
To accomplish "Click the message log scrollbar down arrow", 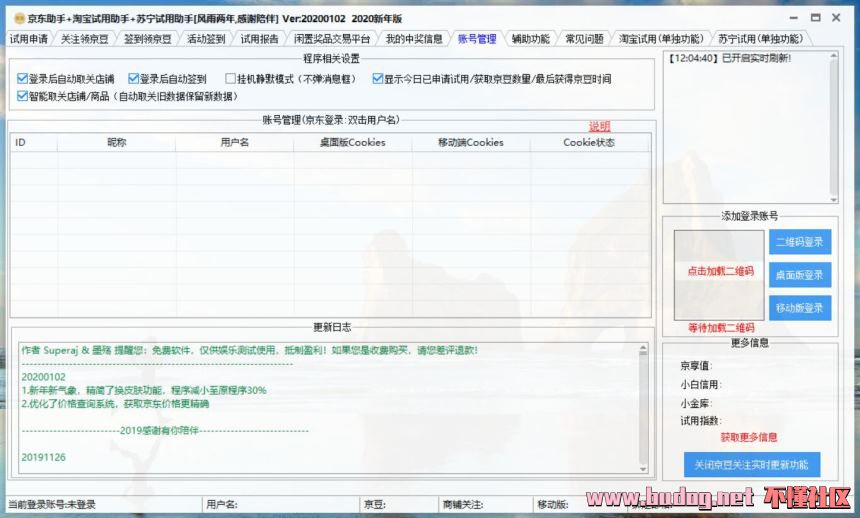I will point(834,200).
